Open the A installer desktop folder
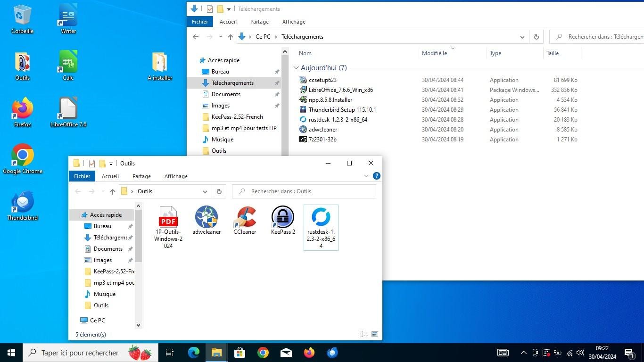The height and width of the screenshot is (362, 644). pyautogui.click(x=160, y=66)
